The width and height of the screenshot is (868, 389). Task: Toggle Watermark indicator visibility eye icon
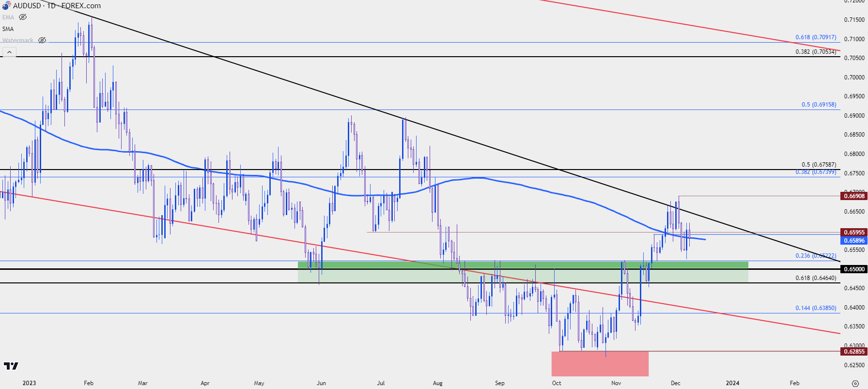pyautogui.click(x=42, y=40)
